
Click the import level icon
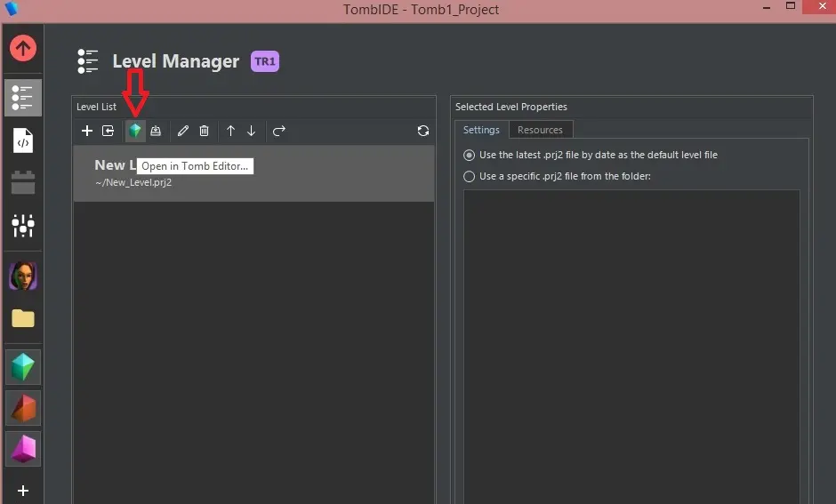tap(108, 131)
